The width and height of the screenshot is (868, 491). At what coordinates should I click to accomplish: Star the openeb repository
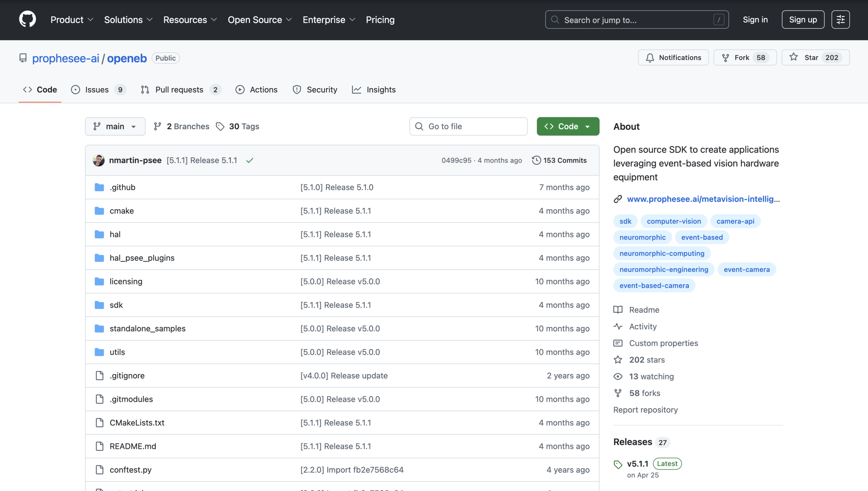pos(815,58)
